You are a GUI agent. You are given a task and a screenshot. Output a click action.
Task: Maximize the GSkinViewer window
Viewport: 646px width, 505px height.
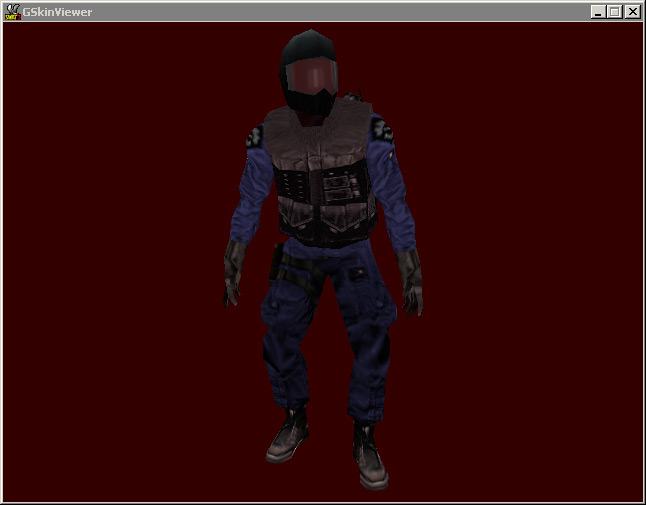[x=614, y=12]
